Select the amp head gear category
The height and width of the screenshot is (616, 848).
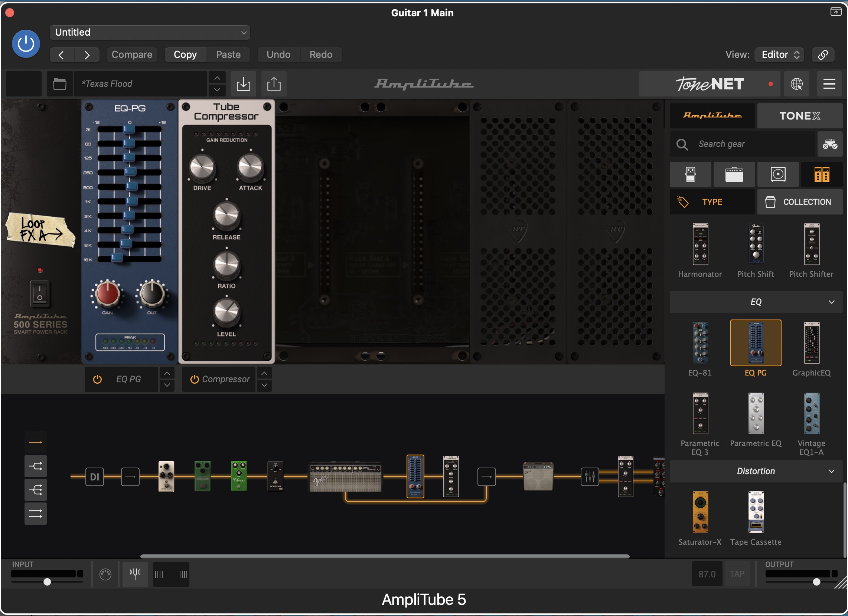pyautogui.click(x=734, y=174)
